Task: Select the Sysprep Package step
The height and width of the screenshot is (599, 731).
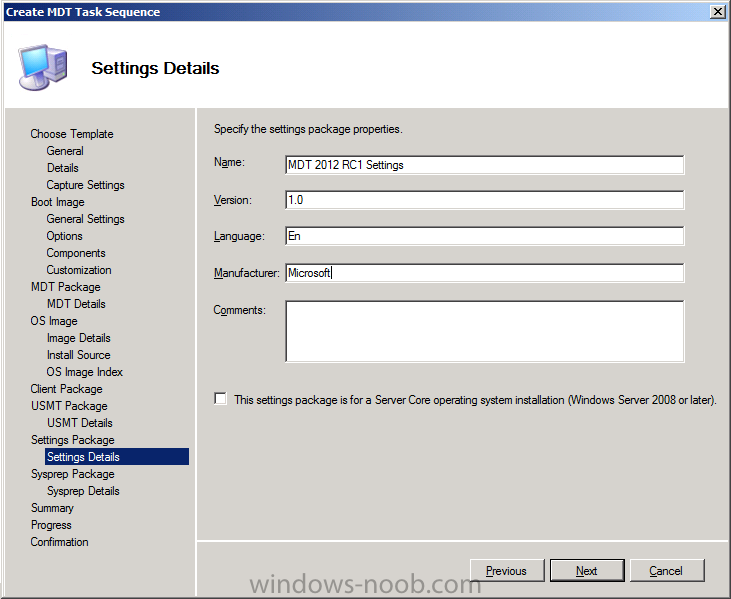Action: coord(73,474)
